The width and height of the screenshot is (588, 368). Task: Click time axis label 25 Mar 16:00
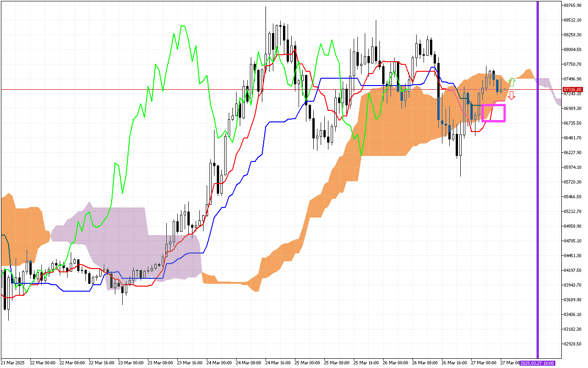(x=367, y=363)
